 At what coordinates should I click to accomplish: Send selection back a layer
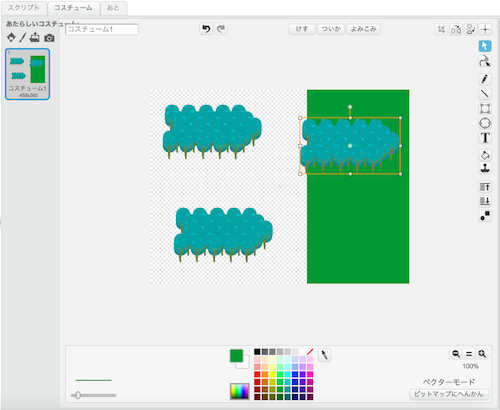(x=485, y=201)
